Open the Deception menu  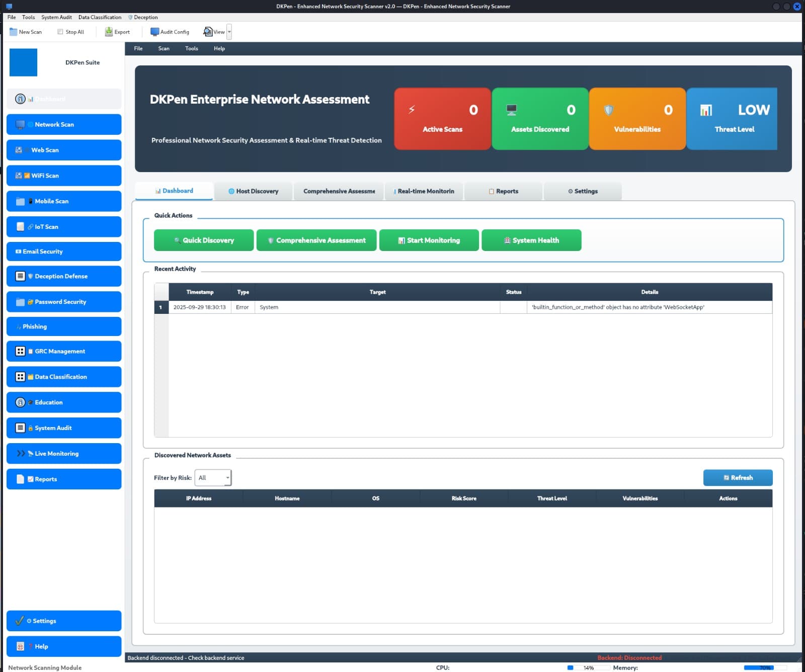coord(143,17)
